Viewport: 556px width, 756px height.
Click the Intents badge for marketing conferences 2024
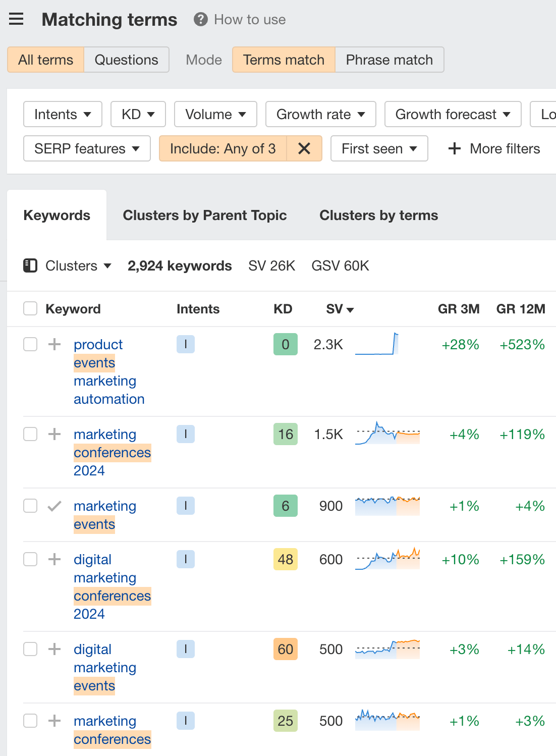(185, 434)
